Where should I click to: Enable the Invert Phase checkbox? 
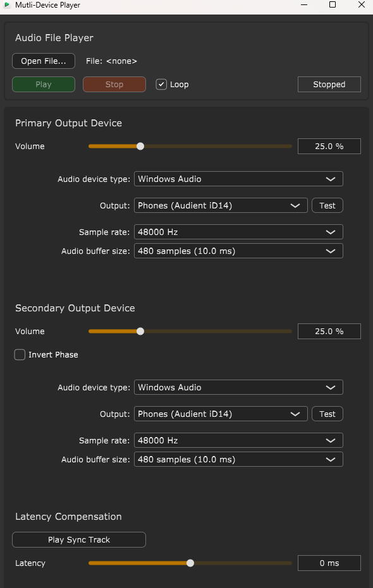(x=20, y=354)
